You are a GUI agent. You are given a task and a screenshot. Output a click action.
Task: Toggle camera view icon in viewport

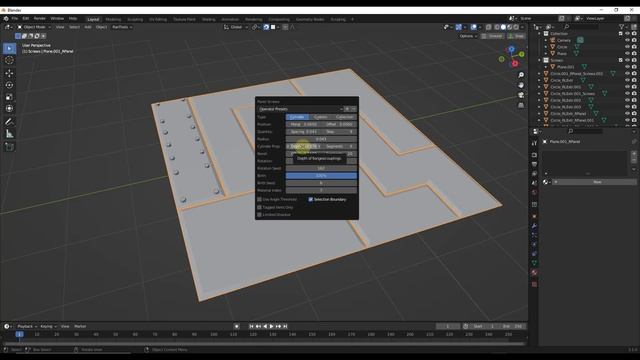click(521, 95)
